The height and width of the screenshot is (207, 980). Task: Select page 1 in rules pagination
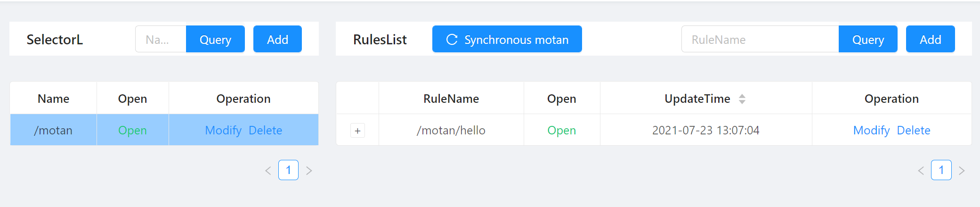[x=941, y=170]
